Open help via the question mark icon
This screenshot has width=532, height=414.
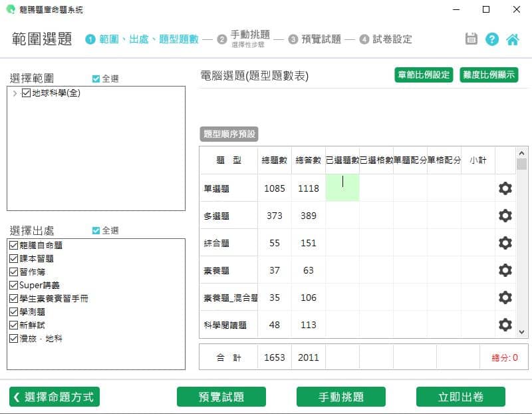492,39
